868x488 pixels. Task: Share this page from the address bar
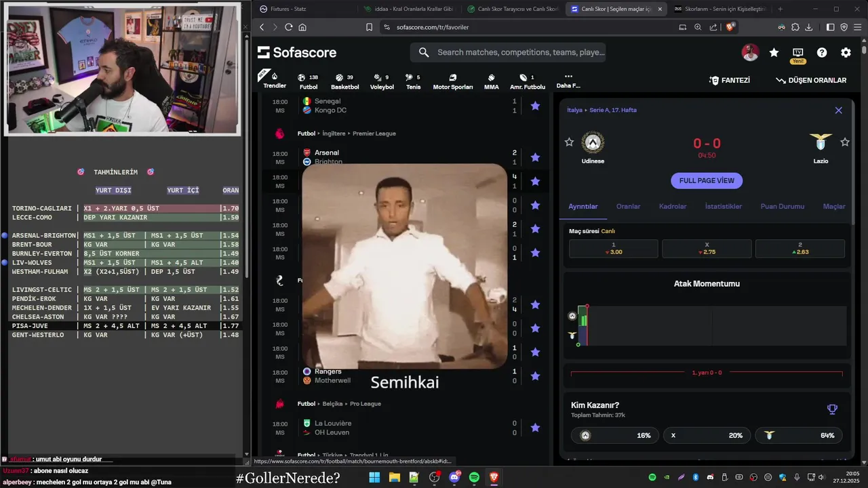tap(713, 27)
